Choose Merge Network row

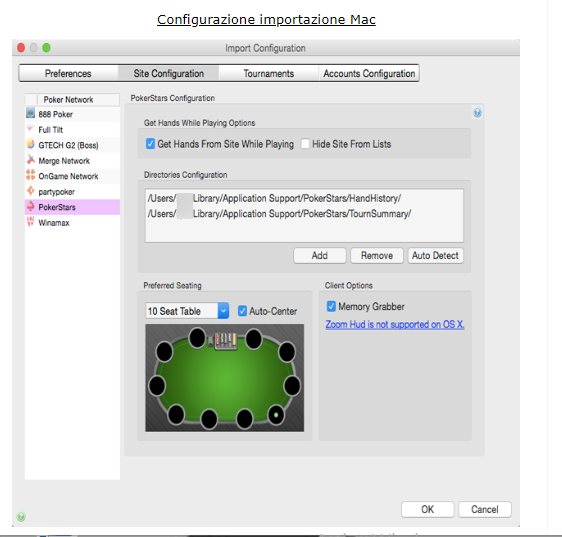pos(72,161)
